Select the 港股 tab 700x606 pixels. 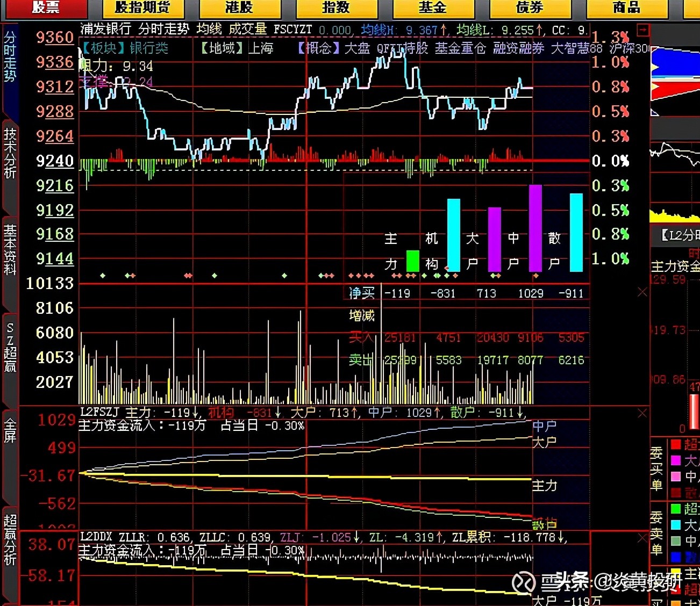pos(239,8)
